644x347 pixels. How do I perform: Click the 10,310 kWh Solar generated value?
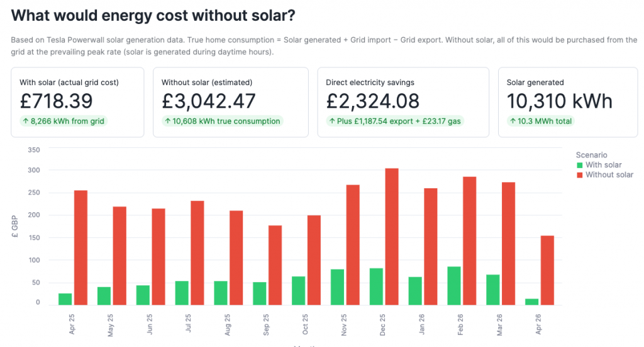point(559,101)
